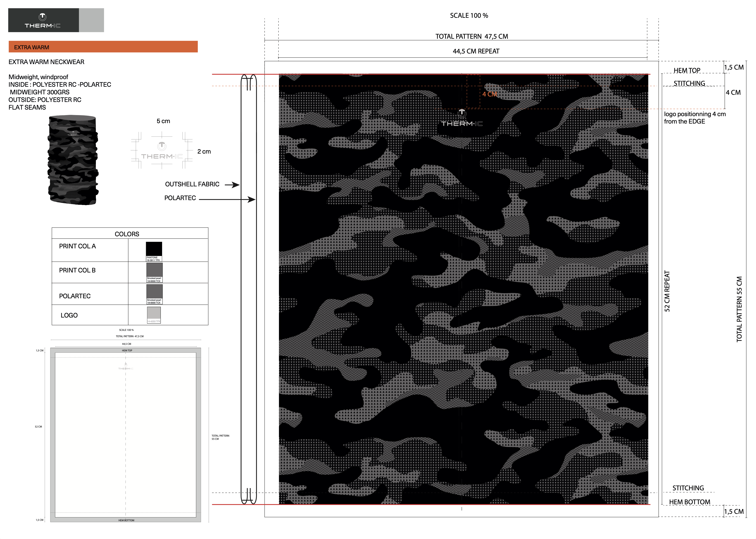Click the COLORS table header

pos(127,234)
